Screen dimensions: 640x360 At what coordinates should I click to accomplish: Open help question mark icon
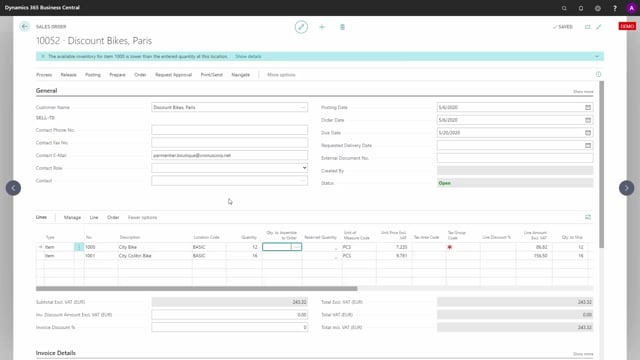tap(615, 8)
